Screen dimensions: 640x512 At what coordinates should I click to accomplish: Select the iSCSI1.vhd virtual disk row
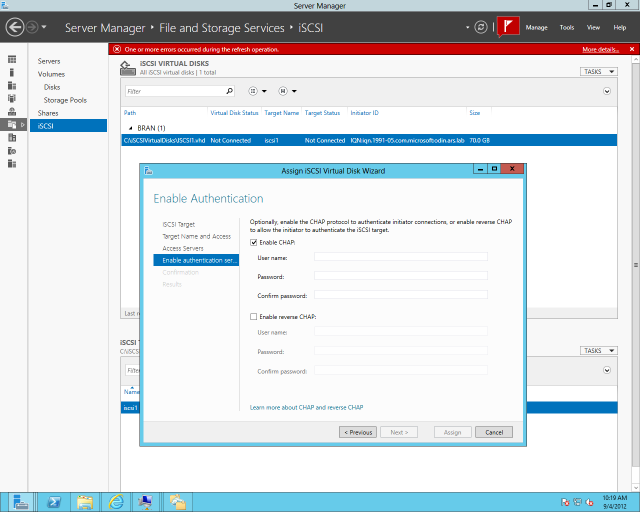369,140
